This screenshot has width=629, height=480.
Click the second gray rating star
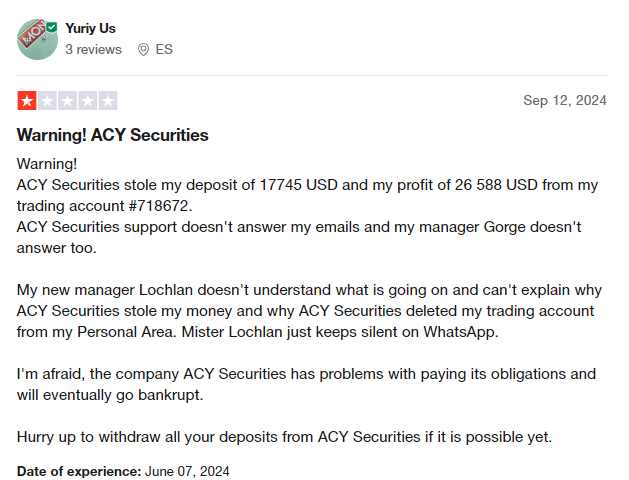47,101
